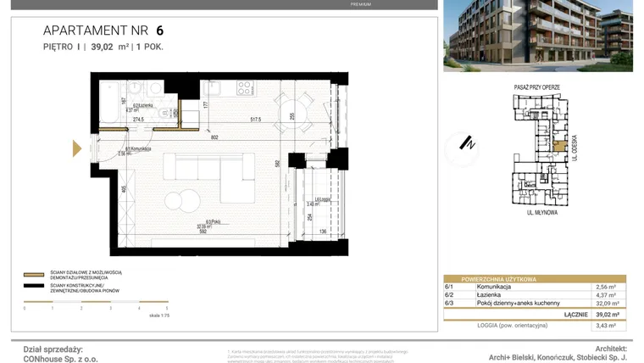644x363 pixels.
Task: Click the '6/1 Komunikacja' label on the plan
Action: point(138,148)
